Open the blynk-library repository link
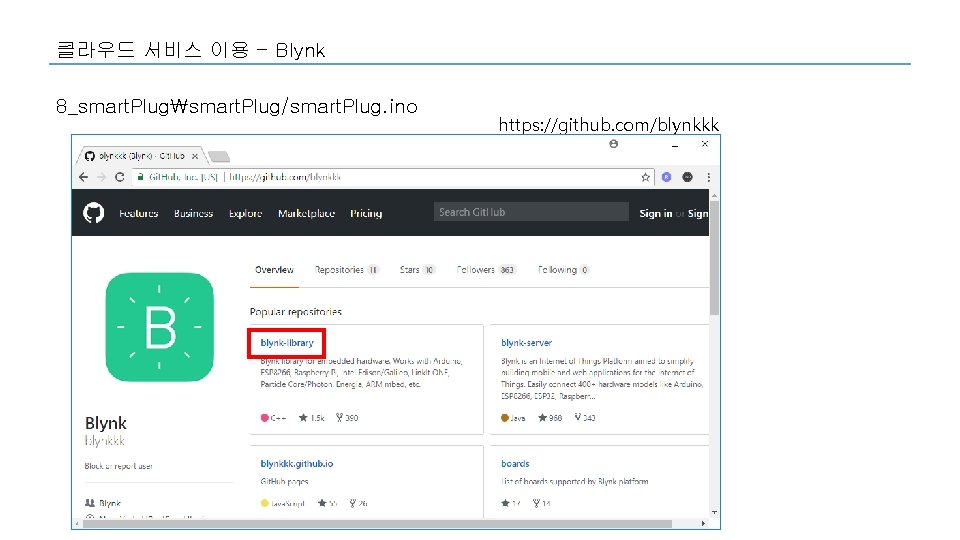 [287, 343]
